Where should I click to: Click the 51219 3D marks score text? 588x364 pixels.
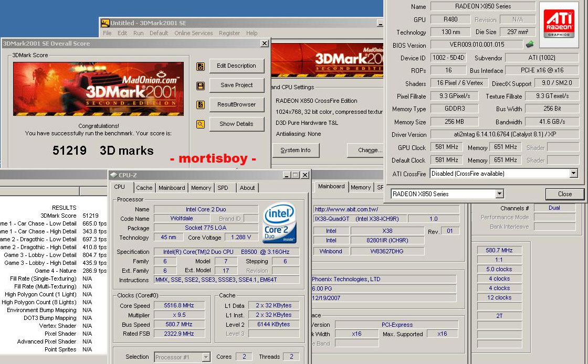103,151
